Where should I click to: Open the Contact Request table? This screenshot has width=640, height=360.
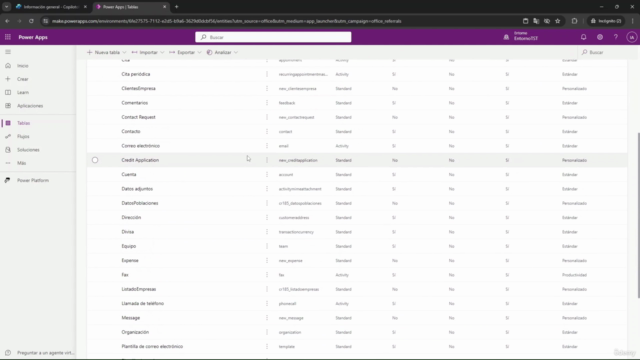[138, 117]
